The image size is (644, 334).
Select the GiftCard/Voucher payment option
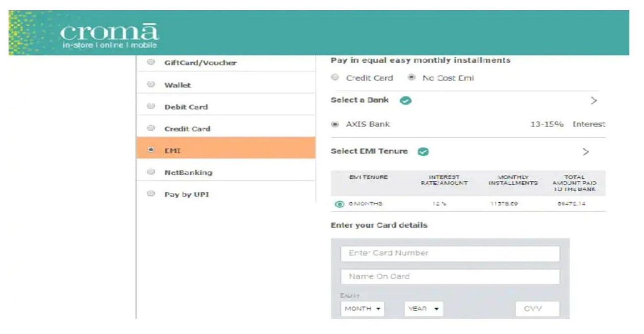tap(151, 63)
